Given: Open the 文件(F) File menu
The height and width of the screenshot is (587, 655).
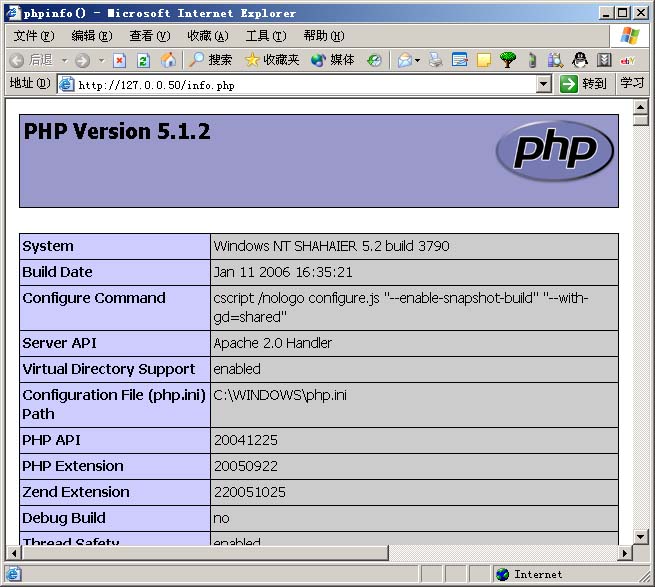Looking at the screenshot, I should pos(34,36).
